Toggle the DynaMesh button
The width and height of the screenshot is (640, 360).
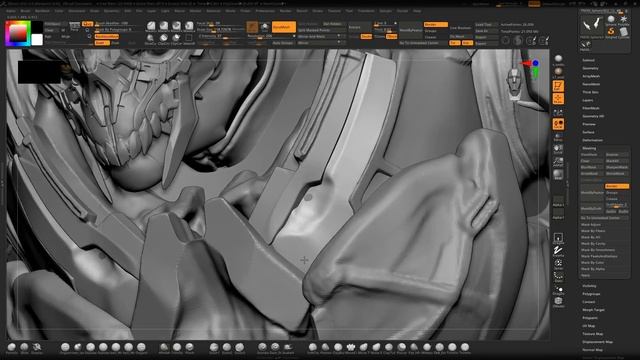point(284,27)
